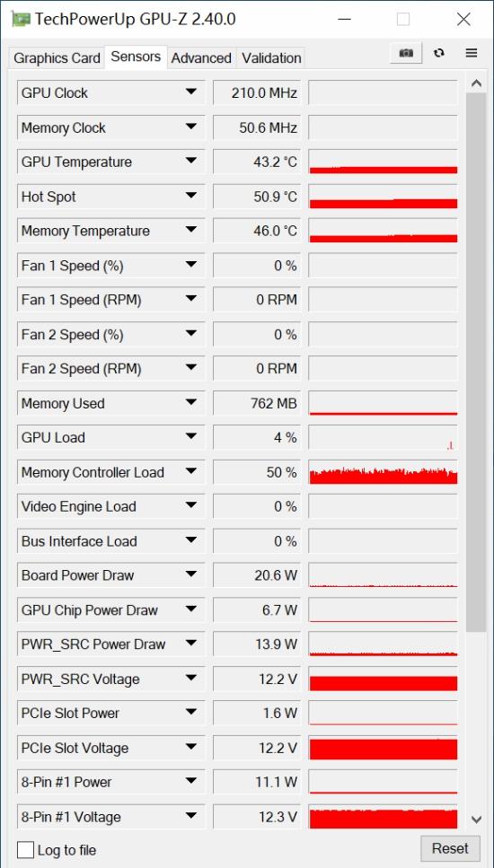Image resolution: width=494 pixels, height=868 pixels.
Task: Minimize the GPU-Z window
Action: pos(345,20)
